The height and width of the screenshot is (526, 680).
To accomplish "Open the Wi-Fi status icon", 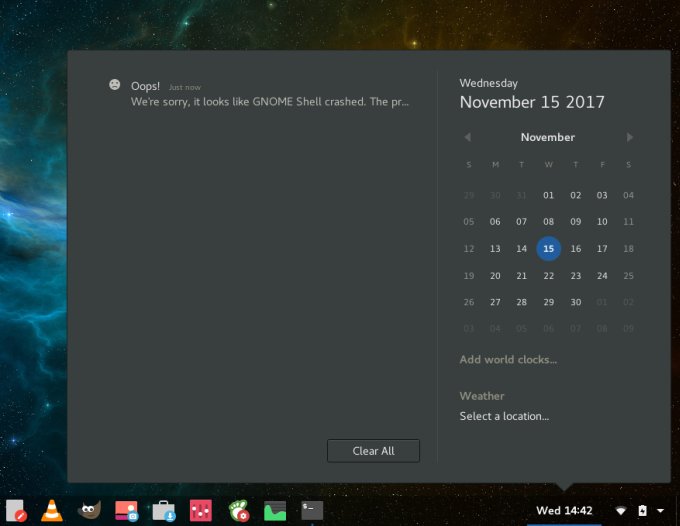I will coord(621,511).
